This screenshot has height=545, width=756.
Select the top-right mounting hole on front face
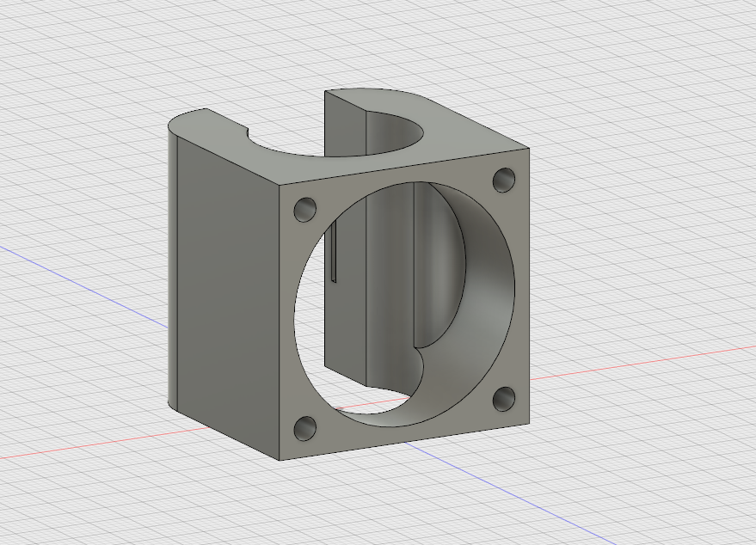(x=504, y=181)
